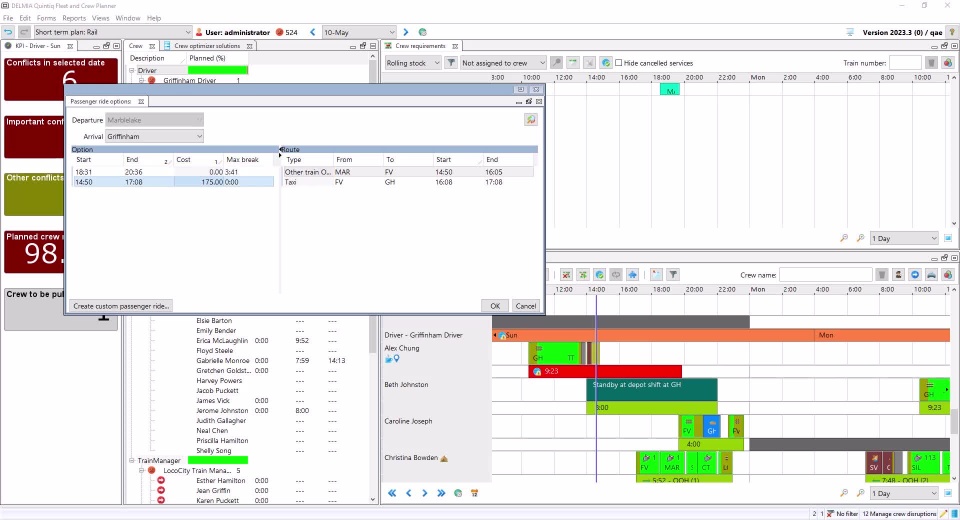Open the 10-May date dropdown
This screenshot has height=520, width=960.
tap(359, 32)
